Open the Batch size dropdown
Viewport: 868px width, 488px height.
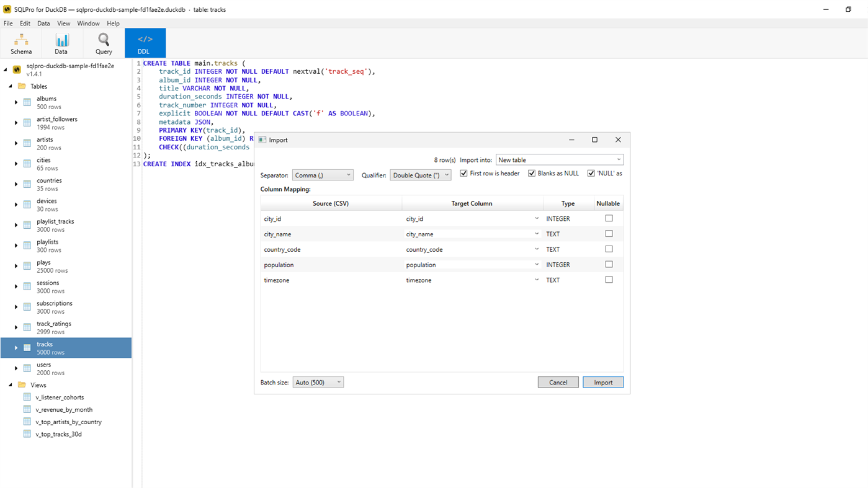(318, 383)
